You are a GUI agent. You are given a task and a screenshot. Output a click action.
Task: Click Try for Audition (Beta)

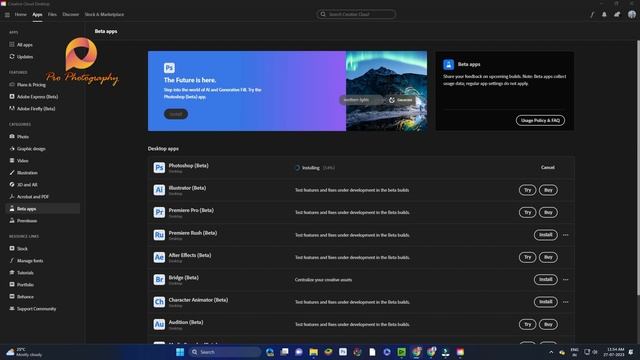tap(527, 324)
